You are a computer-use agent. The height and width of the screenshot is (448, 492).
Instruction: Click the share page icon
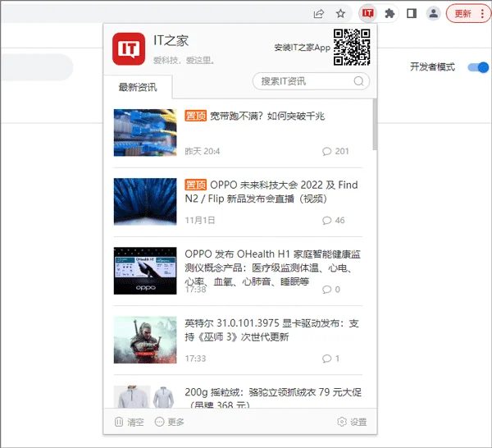click(318, 14)
